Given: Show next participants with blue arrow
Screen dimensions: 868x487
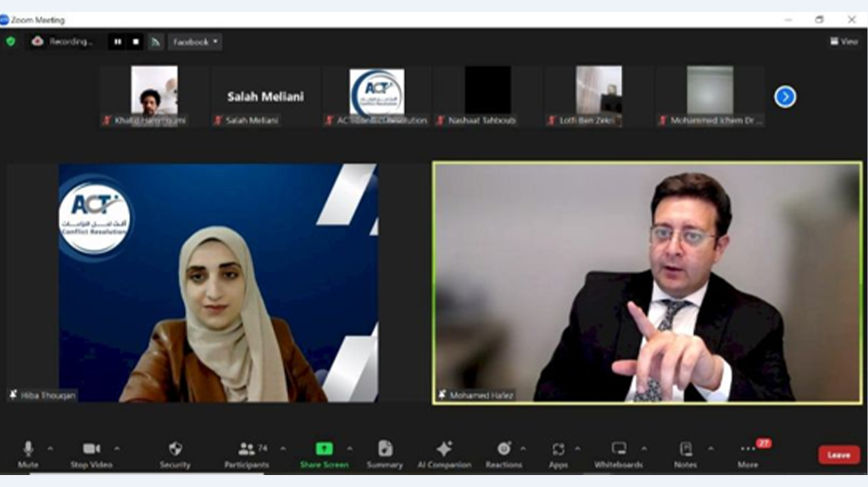Looking at the screenshot, I should [785, 97].
